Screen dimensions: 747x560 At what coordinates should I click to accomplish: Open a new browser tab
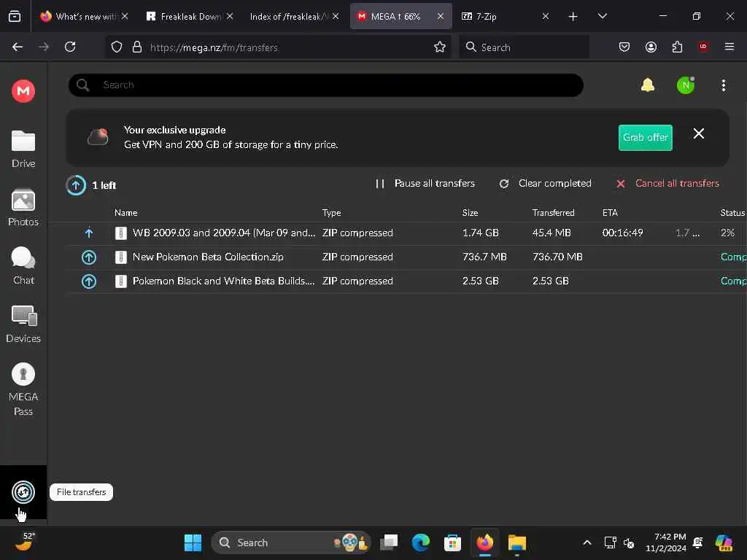coord(573,17)
